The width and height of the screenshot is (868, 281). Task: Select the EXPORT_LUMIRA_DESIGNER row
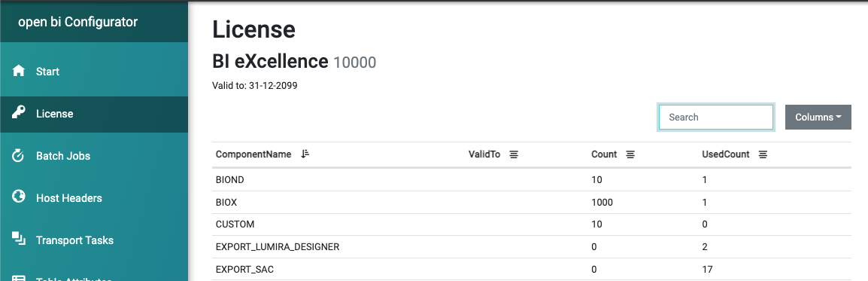[532, 246]
